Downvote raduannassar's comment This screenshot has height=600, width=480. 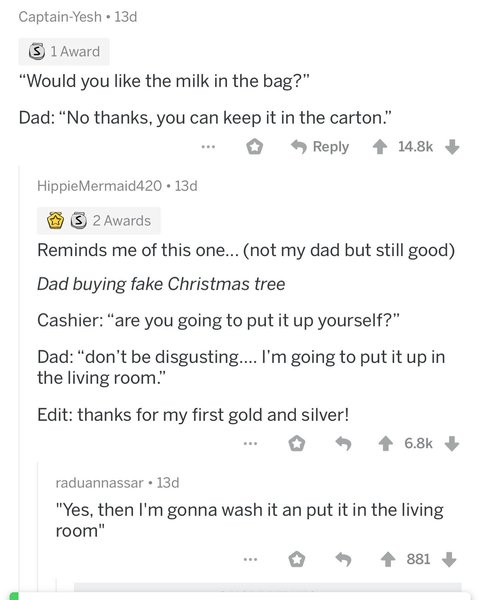449,560
